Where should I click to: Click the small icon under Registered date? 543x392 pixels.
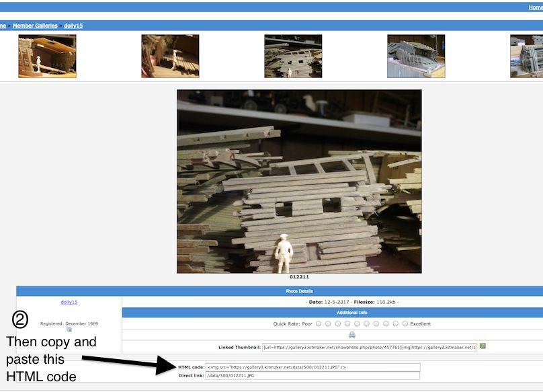pos(69,329)
